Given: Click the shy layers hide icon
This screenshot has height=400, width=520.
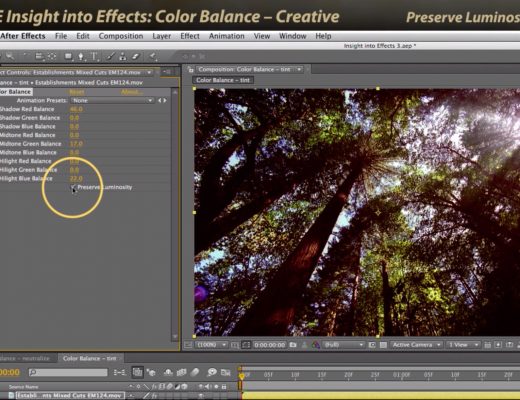Looking at the screenshot, I should (x=168, y=372).
